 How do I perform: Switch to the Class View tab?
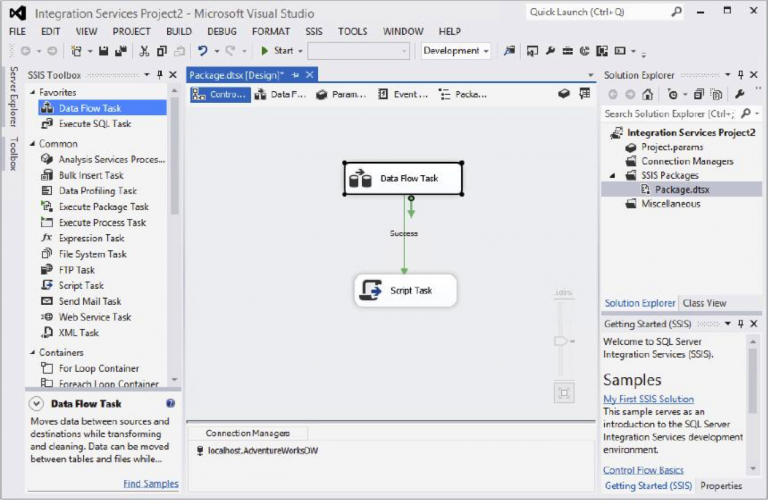[x=704, y=303]
